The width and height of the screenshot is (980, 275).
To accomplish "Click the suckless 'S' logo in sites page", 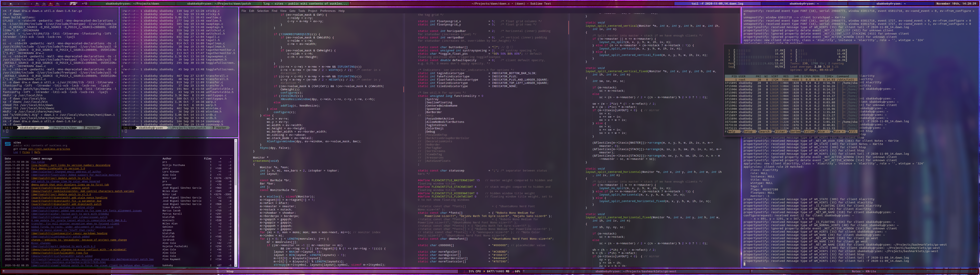I will [8, 144].
